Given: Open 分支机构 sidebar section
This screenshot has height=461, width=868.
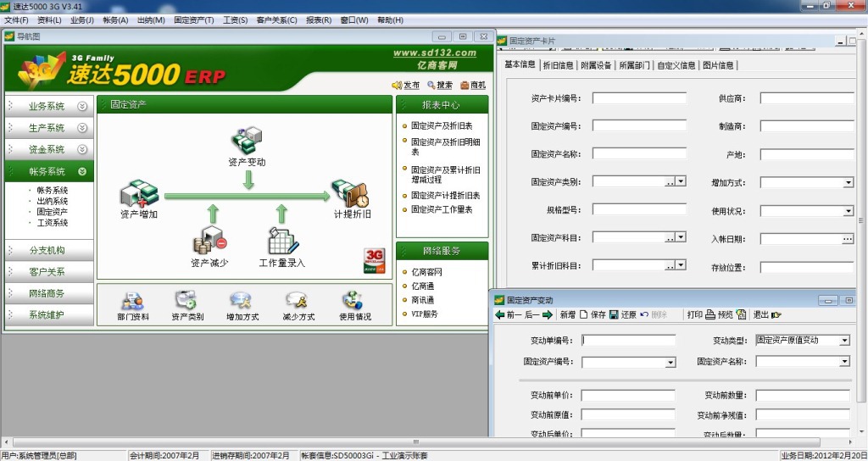Looking at the screenshot, I should tap(49, 250).
